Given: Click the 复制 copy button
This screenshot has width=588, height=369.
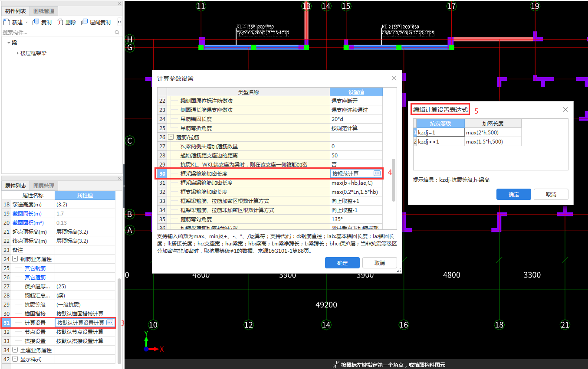Looking at the screenshot, I should tap(42, 22).
